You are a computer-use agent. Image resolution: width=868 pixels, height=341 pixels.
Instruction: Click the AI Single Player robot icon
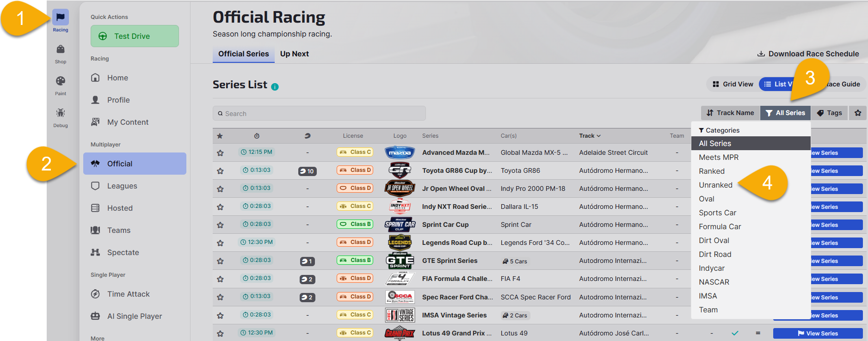click(x=95, y=316)
